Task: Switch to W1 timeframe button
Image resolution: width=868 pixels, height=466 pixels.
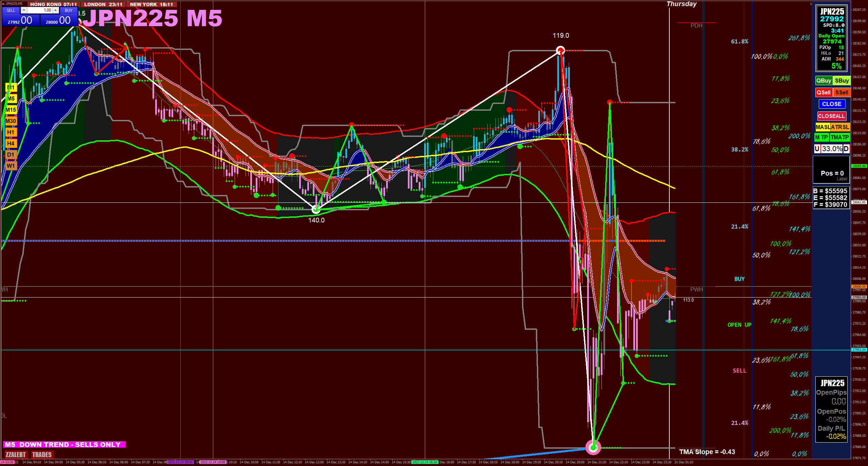Action: click(11, 166)
